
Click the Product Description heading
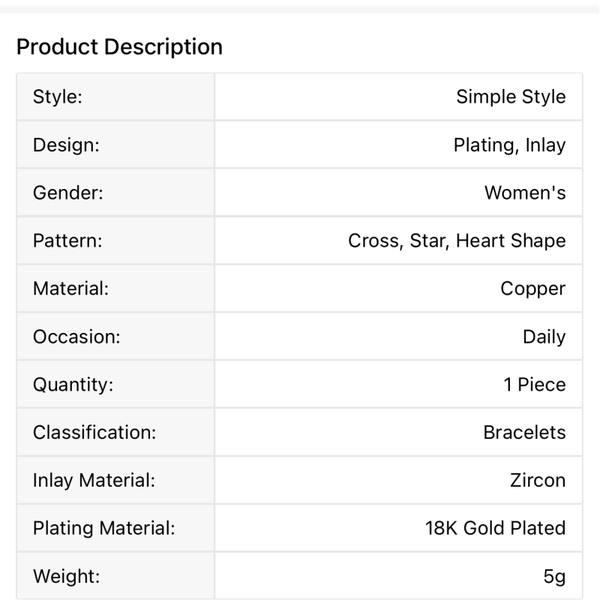(x=119, y=47)
